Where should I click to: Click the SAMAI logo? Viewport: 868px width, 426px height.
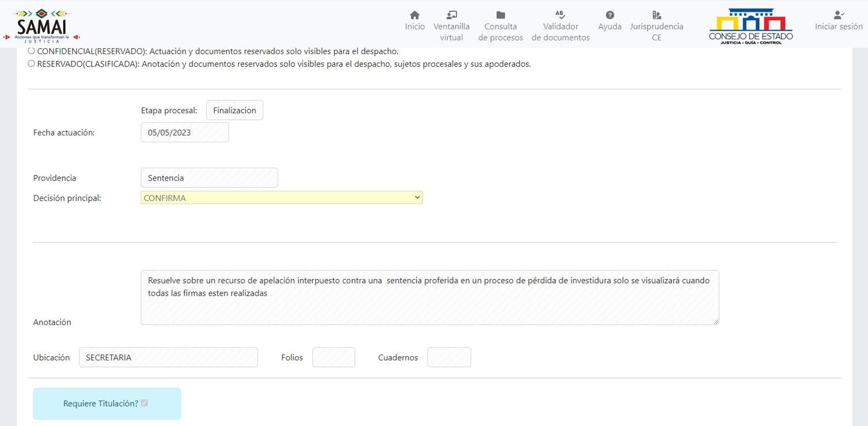(x=41, y=25)
